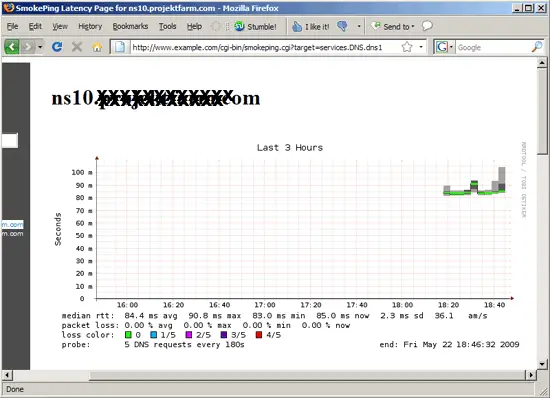Expand the address bar history dropdown
The width and height of the screenshot is (550, 398).
pos(421,47)
